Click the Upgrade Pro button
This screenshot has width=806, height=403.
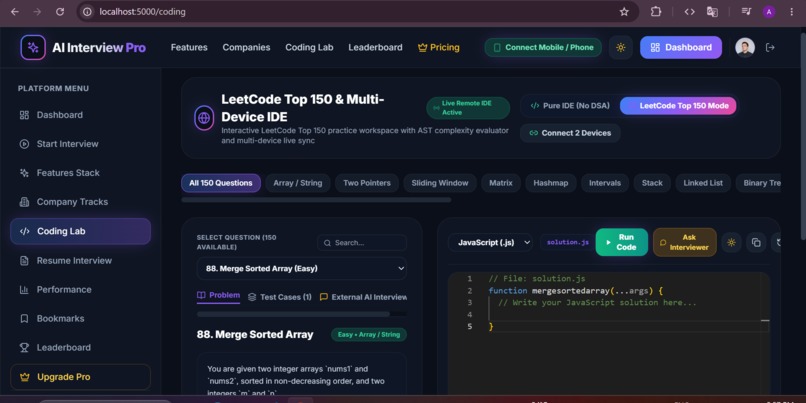point(81,377)
